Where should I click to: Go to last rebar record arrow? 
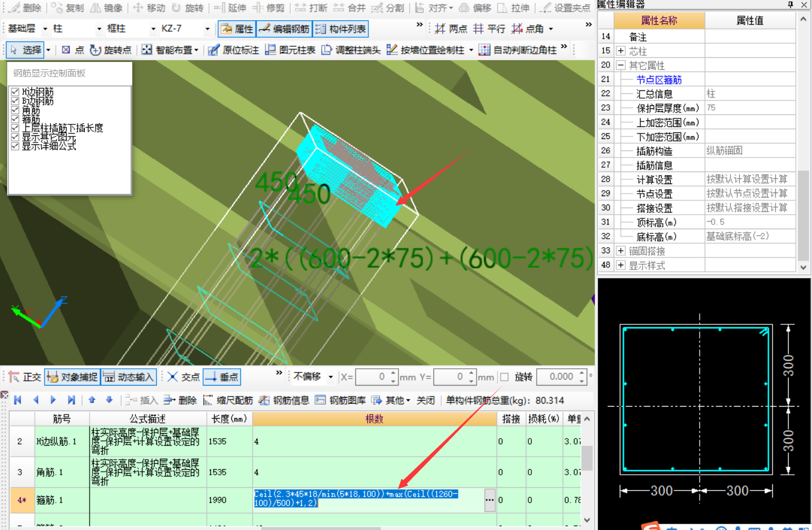(72, 400)
